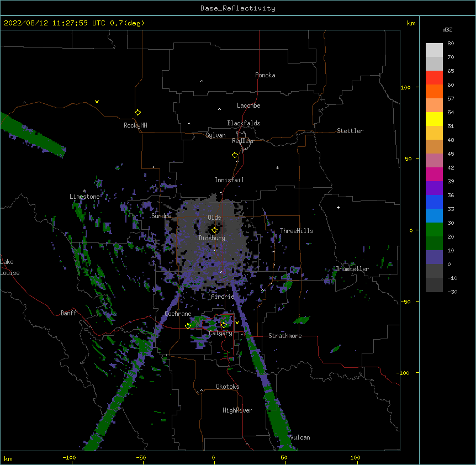The width and height of the screenshot is (476, 465).
Task: Click the asterisk marker east of Innisfail
Action: (x=277, y=167)
